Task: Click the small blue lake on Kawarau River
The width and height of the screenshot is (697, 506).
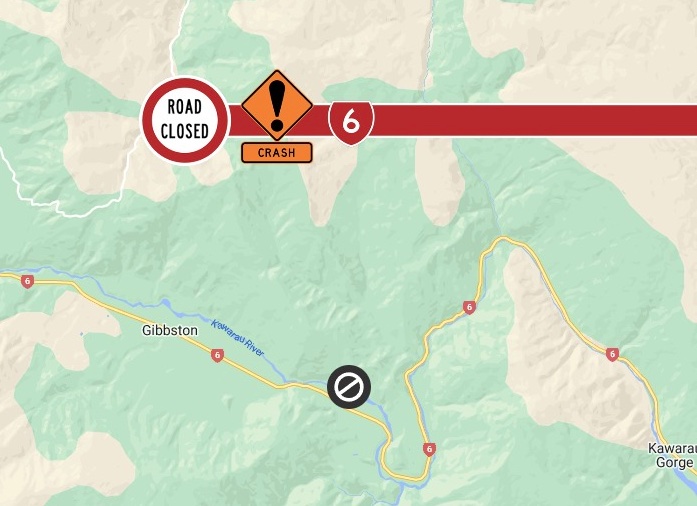Action: [165, 303]
